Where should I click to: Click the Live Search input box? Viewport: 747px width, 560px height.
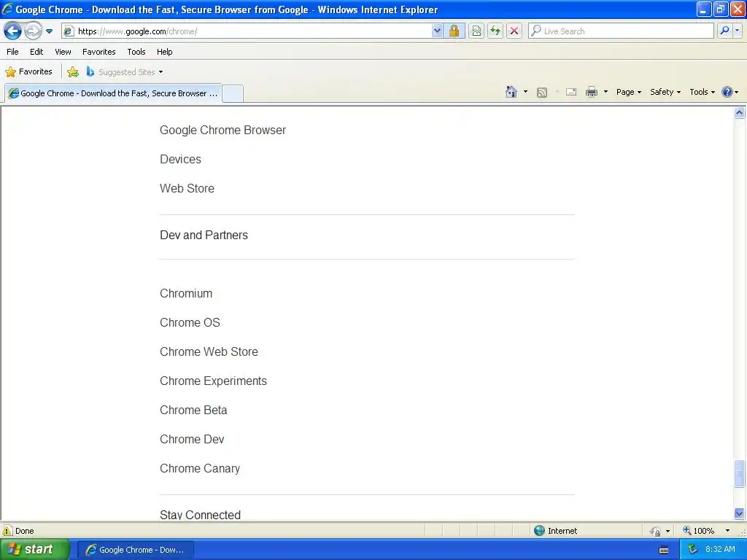(x=621, y=31)
